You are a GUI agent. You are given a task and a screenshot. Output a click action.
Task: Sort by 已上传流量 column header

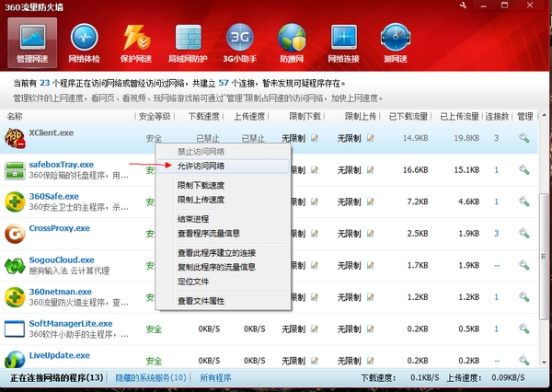(x=459, y=116)
